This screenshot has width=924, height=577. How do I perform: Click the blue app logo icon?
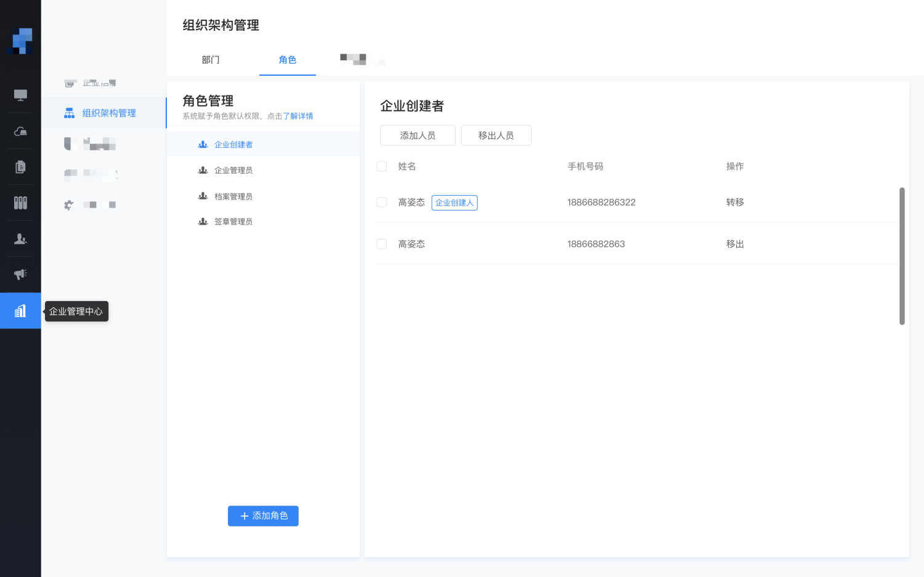21,41
